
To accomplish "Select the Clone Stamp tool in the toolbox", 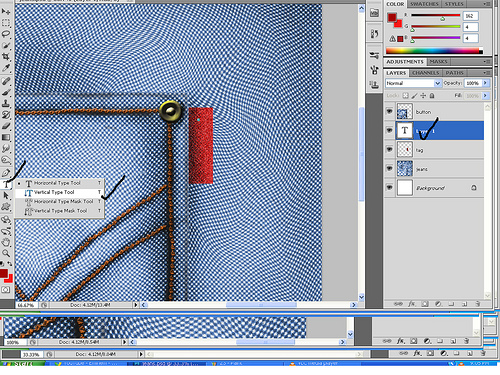I will point(6,103).
